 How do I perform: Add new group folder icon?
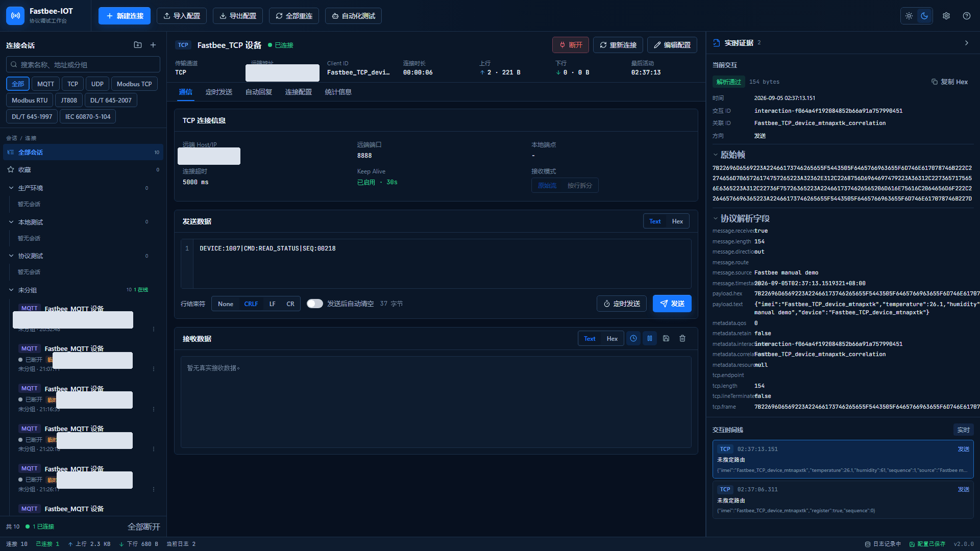point(138,45)
